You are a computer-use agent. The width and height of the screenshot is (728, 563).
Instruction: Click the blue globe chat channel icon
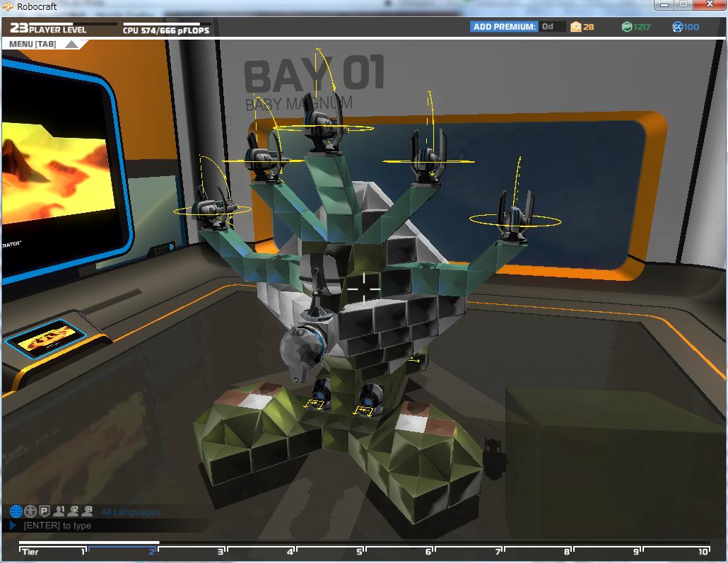point(16,511)
